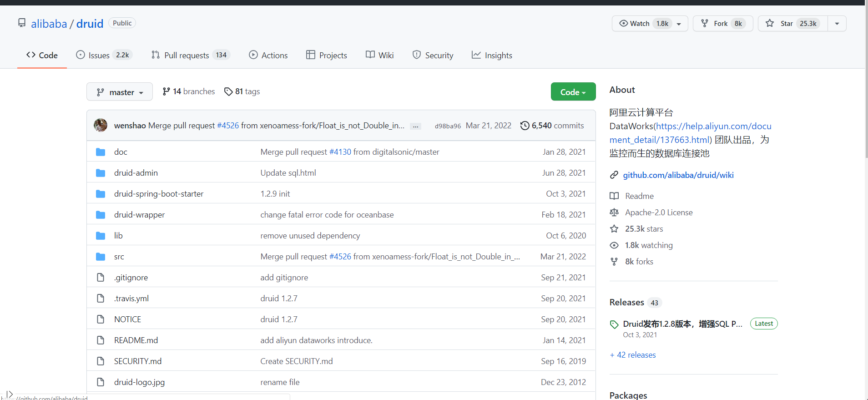This screenshot has width=868, height=400.
Task: Click the eye icon beside 1.8k watching
Action: [614, 245]
